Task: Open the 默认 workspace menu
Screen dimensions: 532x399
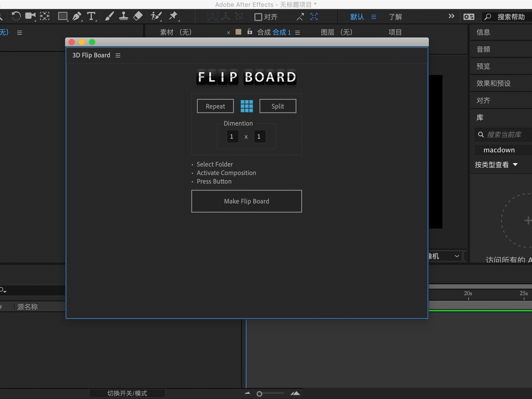Action: tap(357, 17)
